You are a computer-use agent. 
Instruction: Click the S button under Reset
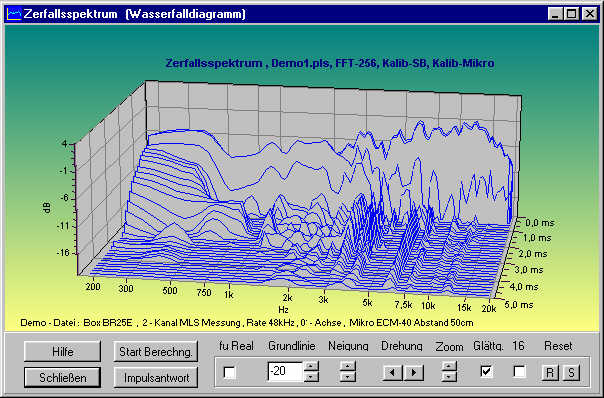tap(571, 373)
